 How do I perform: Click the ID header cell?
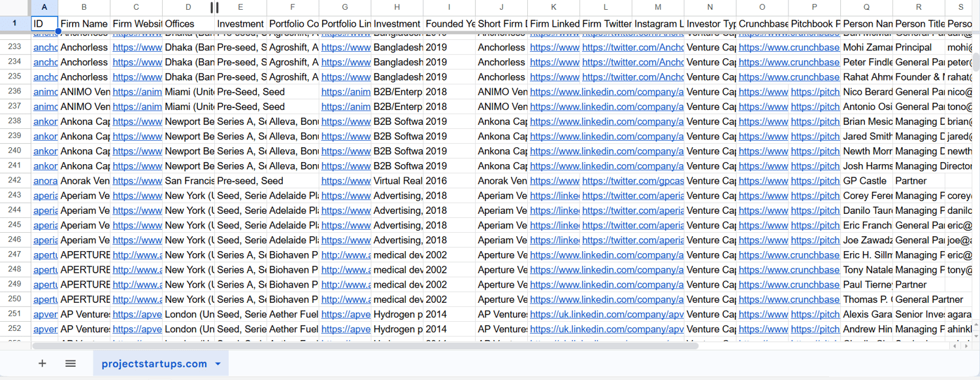(44, 24)
